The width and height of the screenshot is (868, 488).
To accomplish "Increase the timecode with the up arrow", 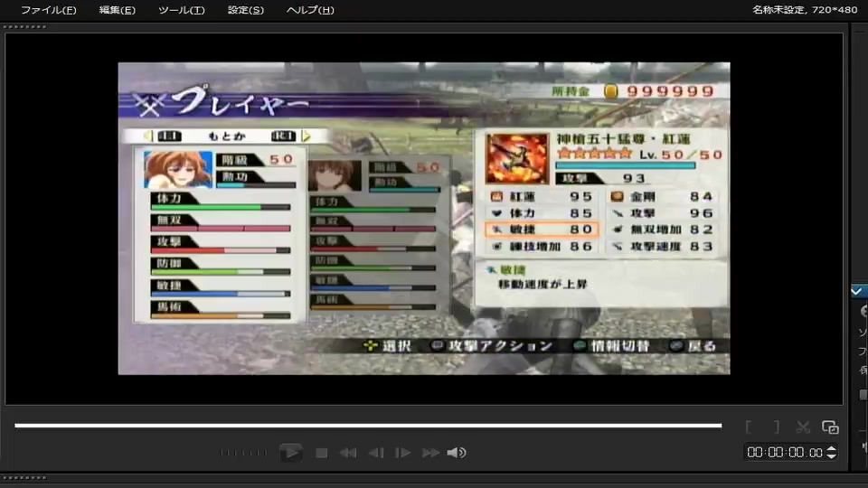I will tap(831, 449).
